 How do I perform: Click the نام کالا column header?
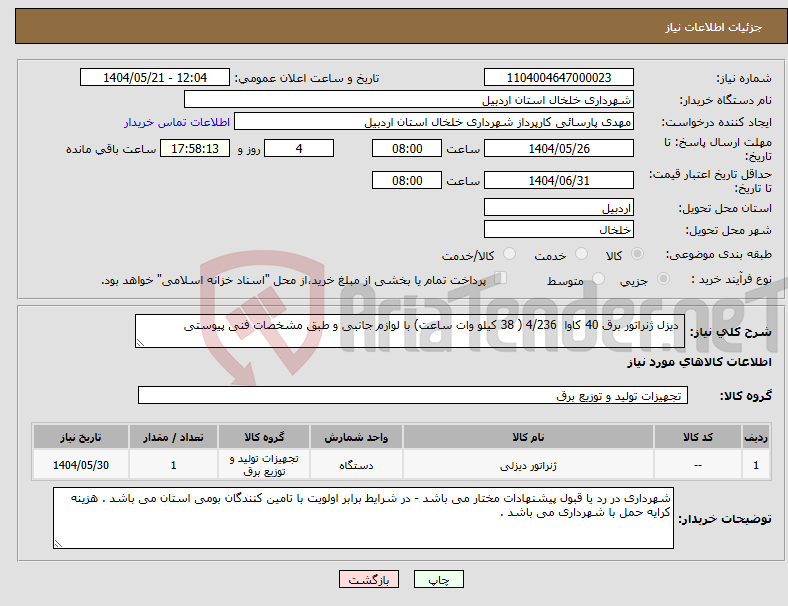528,437
